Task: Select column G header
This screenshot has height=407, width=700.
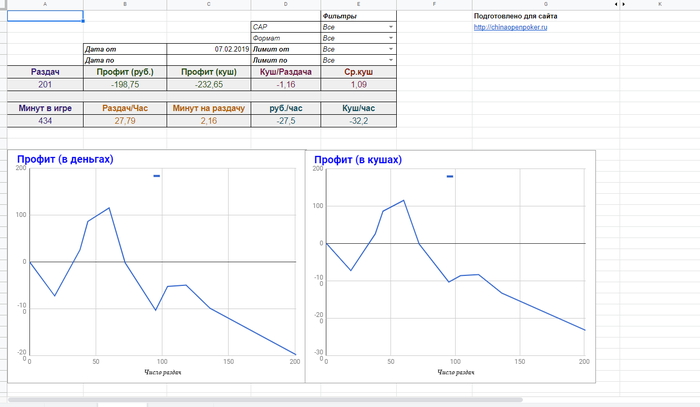Action: pyautogui.click(x=546, y=4)
